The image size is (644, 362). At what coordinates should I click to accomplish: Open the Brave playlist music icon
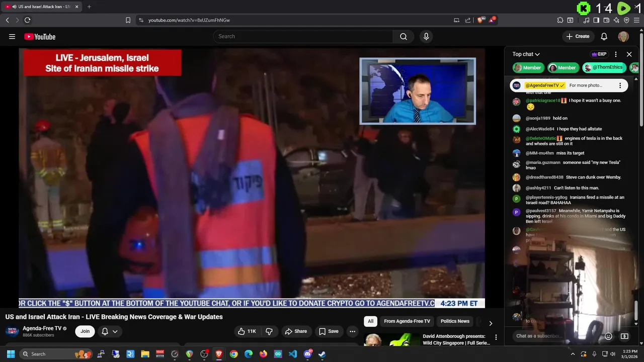586,20
